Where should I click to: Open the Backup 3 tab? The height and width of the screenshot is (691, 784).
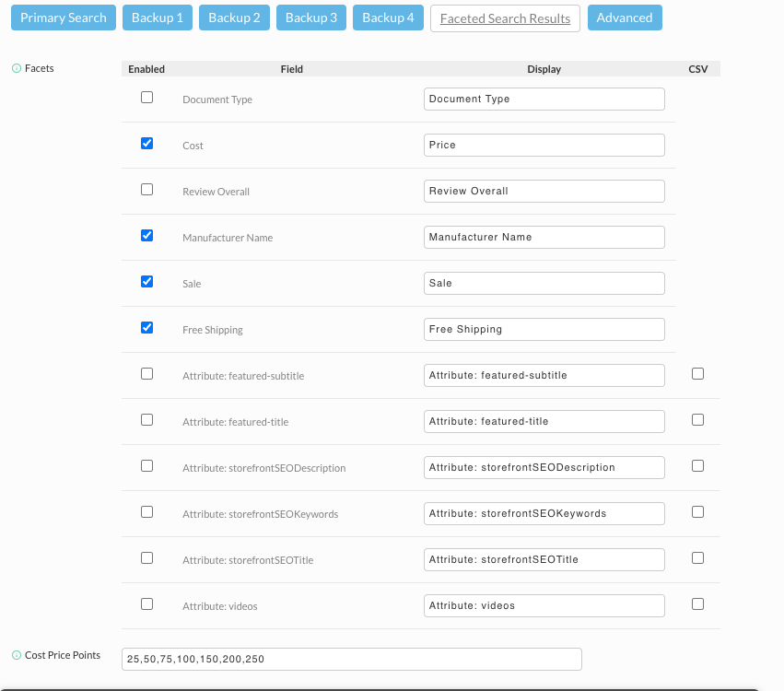coord(311,18)
